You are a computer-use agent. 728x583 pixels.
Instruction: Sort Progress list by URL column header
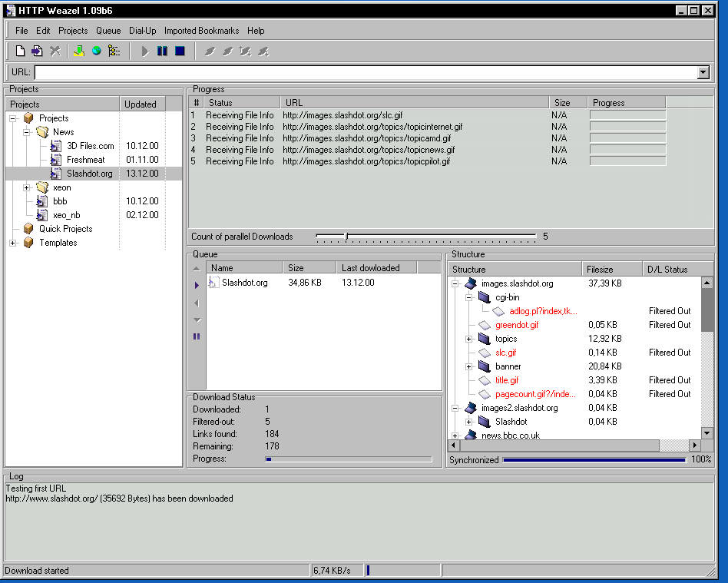point(415,103)
